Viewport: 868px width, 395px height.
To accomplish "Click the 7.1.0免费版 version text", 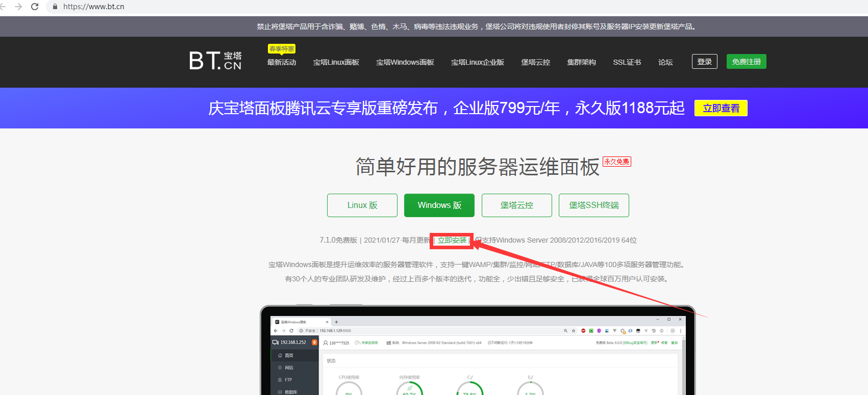I will coord(338,240).
